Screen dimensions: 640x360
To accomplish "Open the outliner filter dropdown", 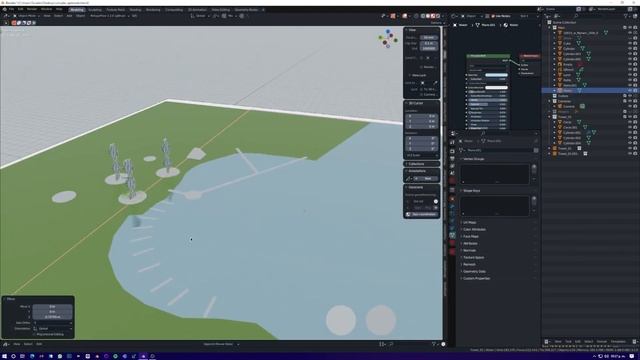I will 627,16.
